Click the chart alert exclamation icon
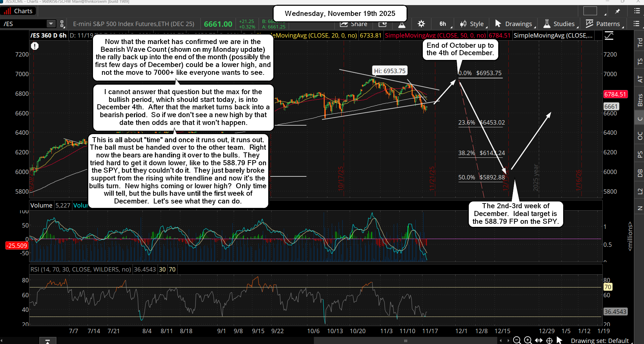The height and width of the screenshot is (344, 644). point(34,46)
